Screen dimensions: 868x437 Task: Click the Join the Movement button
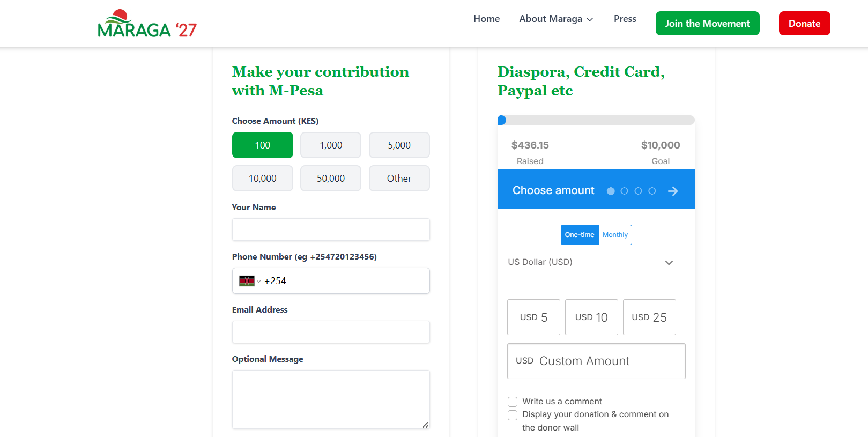707,24
